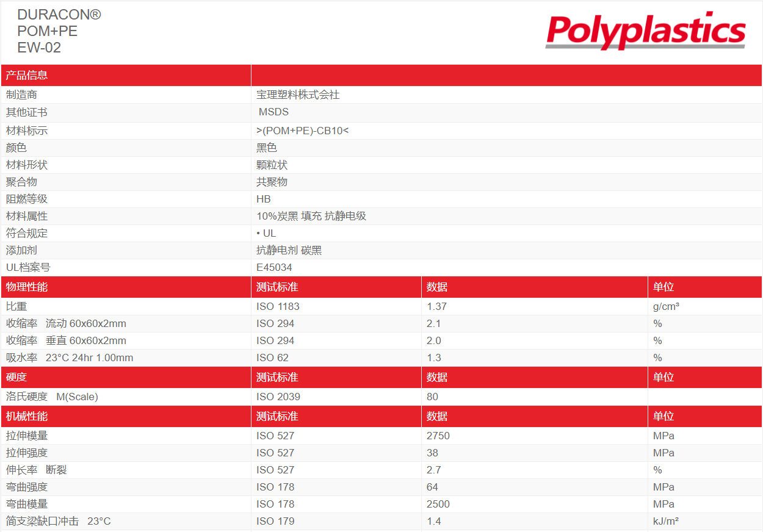Select the material form value 颗粒状

(x=272, y=165)
